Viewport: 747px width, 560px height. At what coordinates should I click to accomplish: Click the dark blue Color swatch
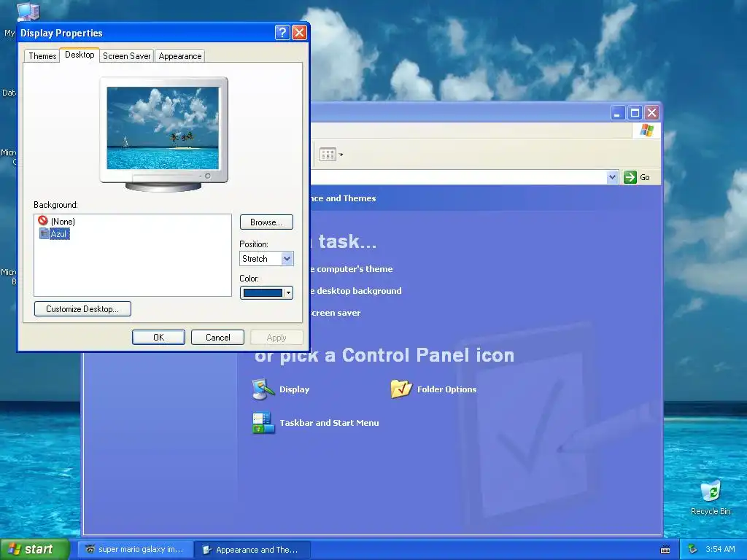click(x=263, y=293)
